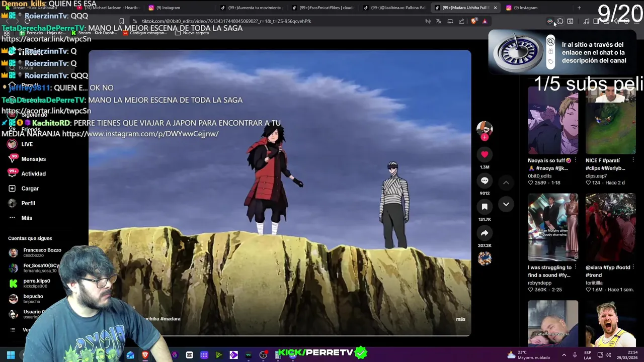
Task: Bookmark this page via address bar icon
Action: [x=122, y=21]
